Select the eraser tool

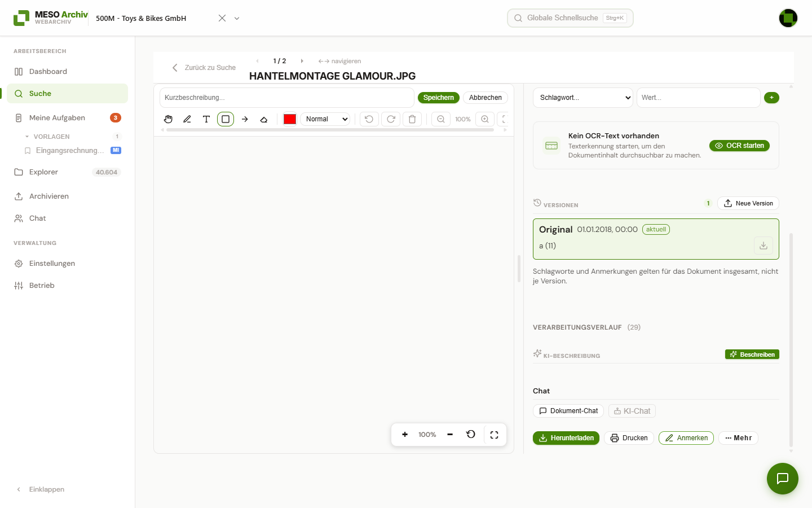point(264,119)
